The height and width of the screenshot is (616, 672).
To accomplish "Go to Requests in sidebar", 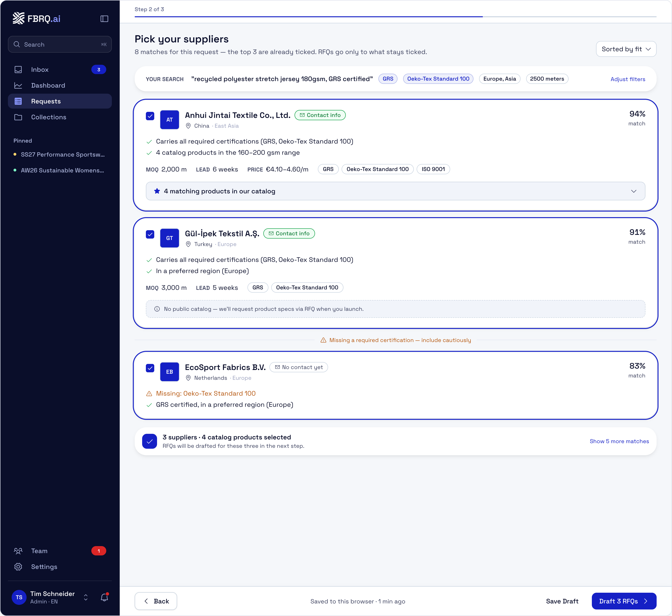I will 60,101.
